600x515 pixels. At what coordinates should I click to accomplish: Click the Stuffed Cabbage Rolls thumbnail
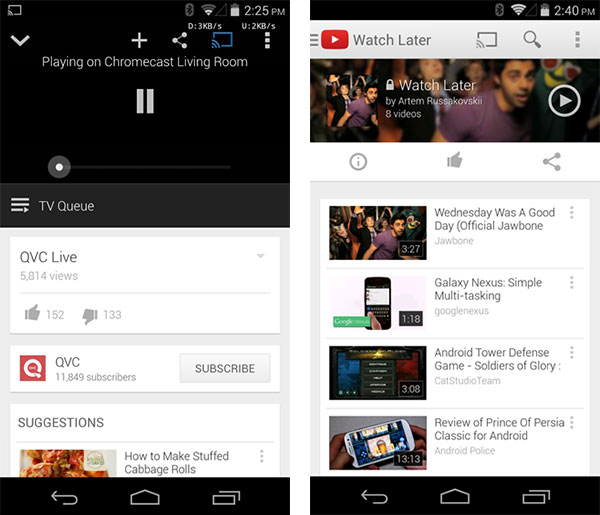tap(68, 463)
